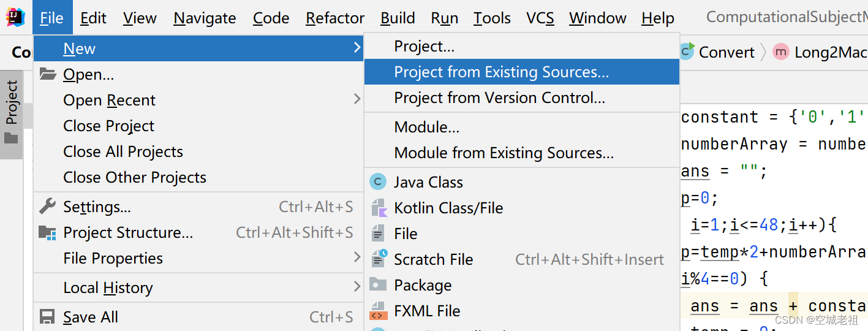The height and width of the screenshot is (331, 868).
Task: Click the Settings wrench icon
Action: coord(47,207)
